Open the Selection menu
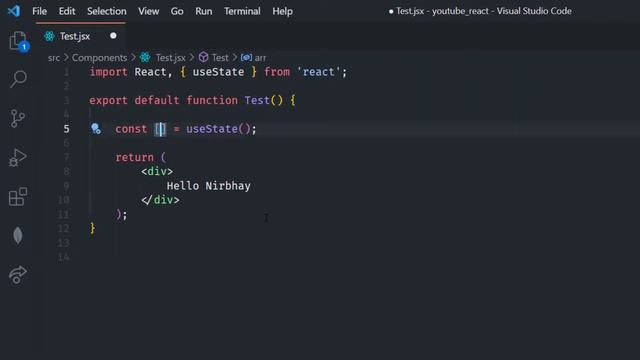This screenshot has height=360, width=640. 107,11
